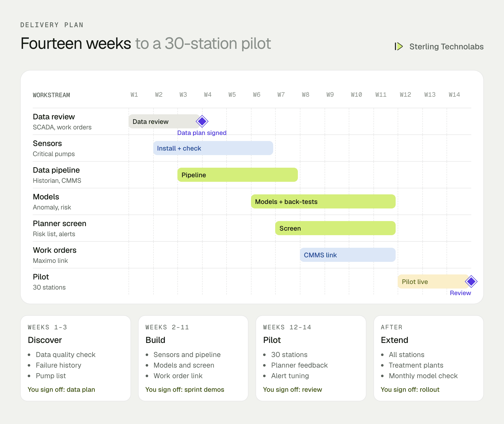The width and height of the screenshot is (504, 424).
Task: Click 'You sign off: data plan' text
Action: pyautogui.click(x=61, y=390)
